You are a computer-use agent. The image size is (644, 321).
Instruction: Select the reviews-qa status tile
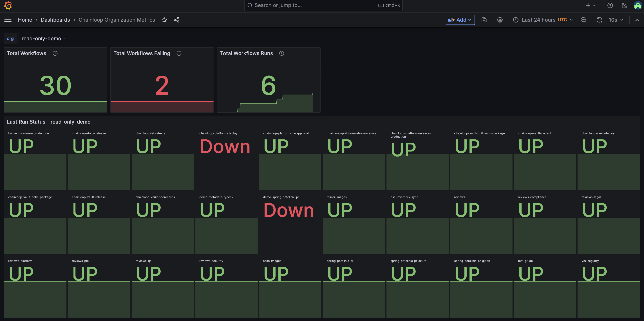point(163,287)
